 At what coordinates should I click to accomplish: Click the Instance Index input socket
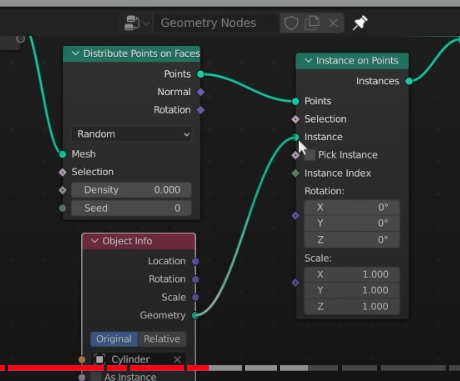point(296,173)
